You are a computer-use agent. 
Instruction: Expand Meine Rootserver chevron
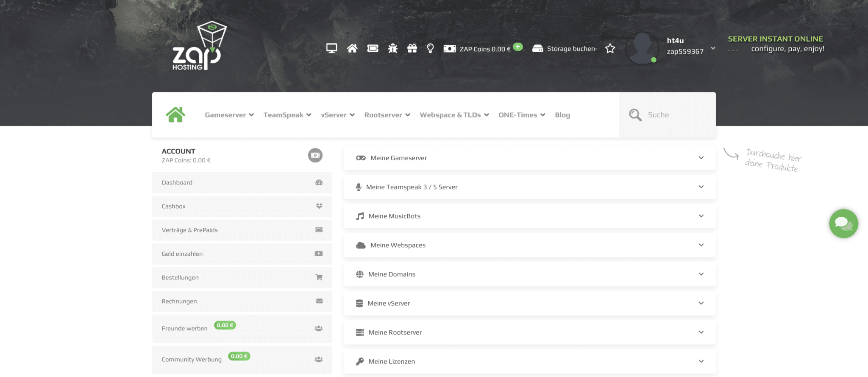701,332
